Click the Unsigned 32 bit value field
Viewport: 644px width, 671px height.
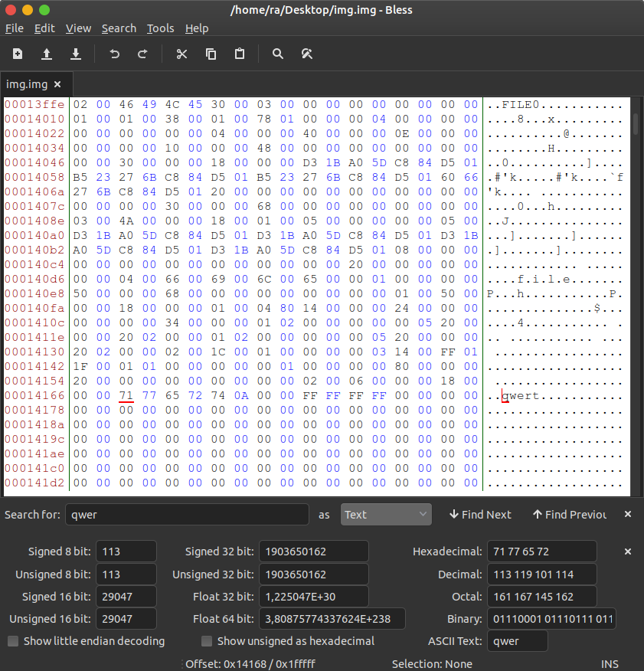click(x=314, y=574)
